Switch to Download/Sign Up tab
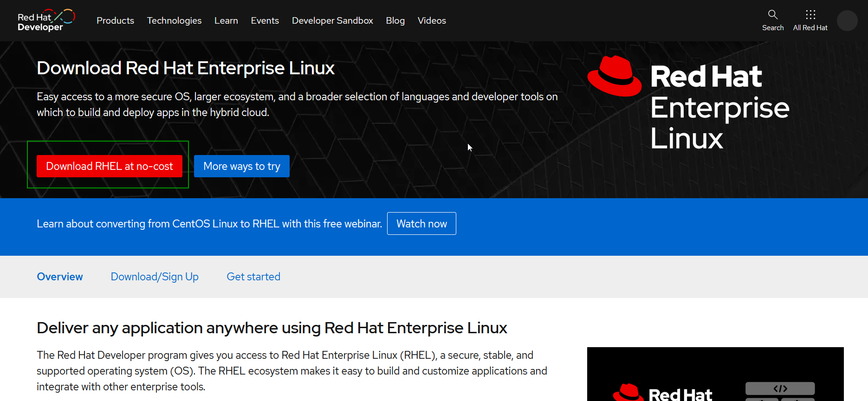 [x=155, y=277]
